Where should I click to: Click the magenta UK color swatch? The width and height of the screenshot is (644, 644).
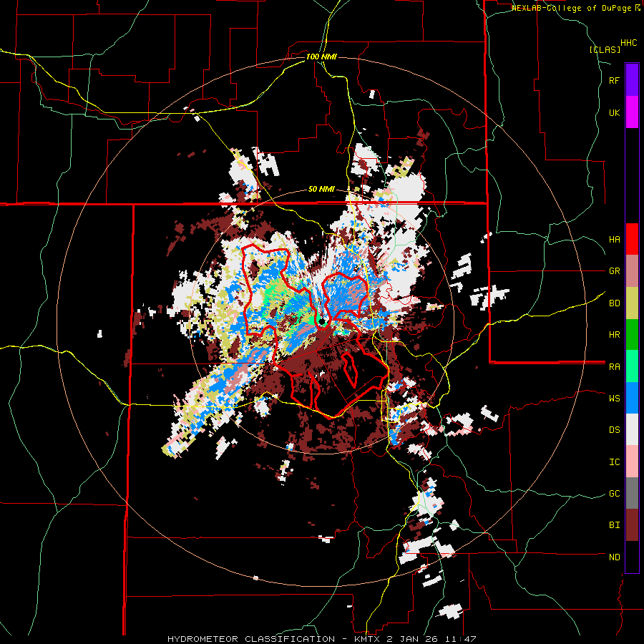click(632, 112)
